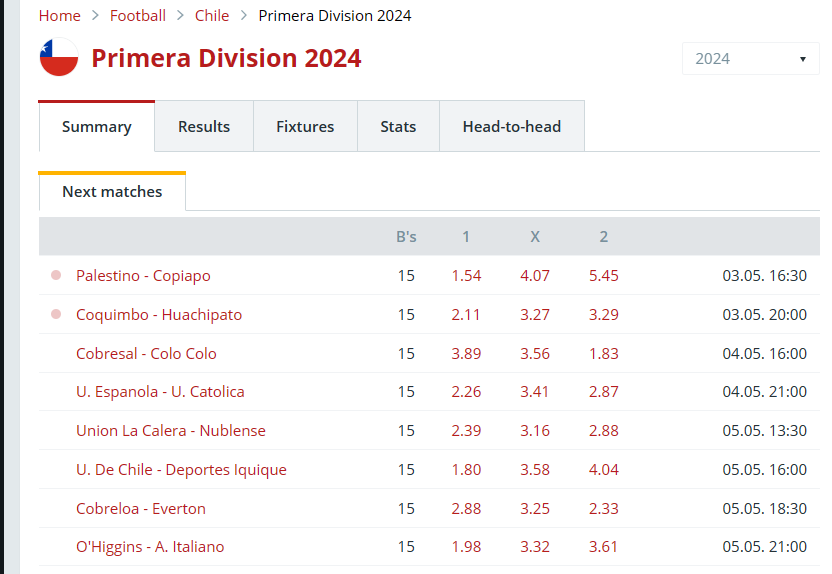Click draw odds 4.07 for Palestino - Copiapo
The image size is (832, 574).
pos(534,275)
